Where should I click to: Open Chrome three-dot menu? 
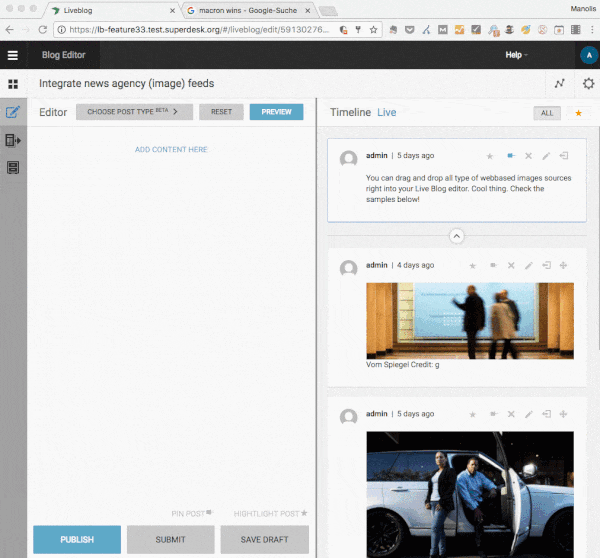point(592,29)
